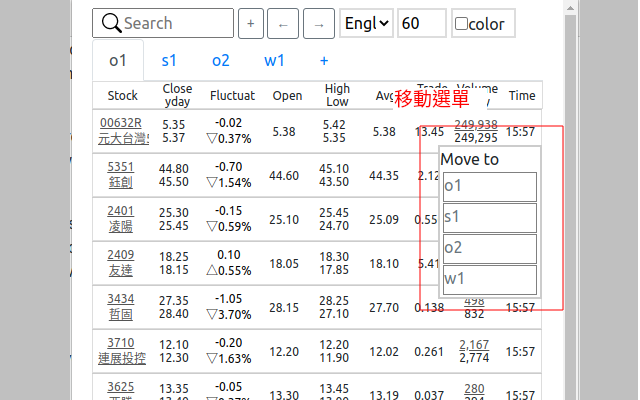Image resolution: width=640 pixels, height=400 pixels.
Task: Move stock to o1 in menu
Action: [490, 187]
